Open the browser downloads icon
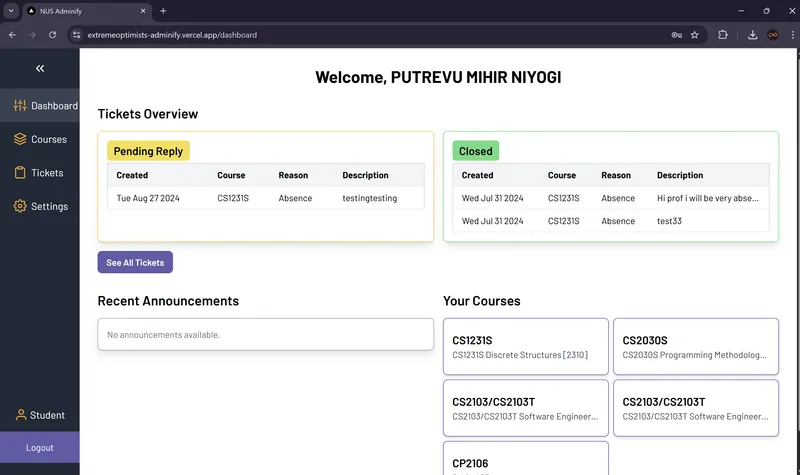Viewport: 800px width, 475px height. tap(752, 34)
